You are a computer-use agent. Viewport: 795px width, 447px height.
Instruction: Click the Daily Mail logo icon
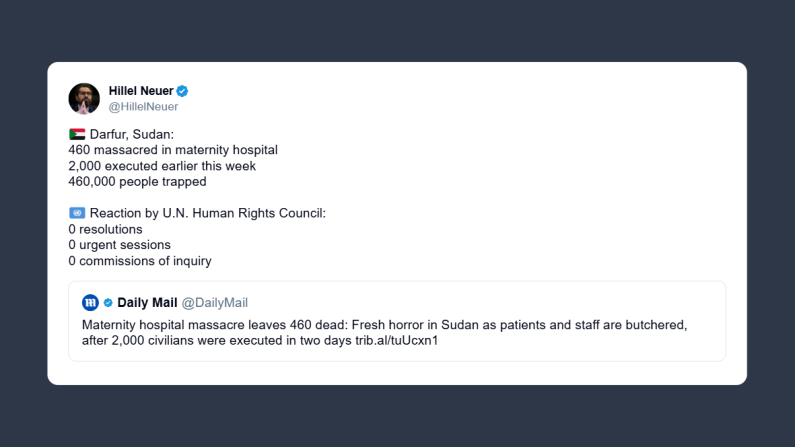click(x=91, y=302)
